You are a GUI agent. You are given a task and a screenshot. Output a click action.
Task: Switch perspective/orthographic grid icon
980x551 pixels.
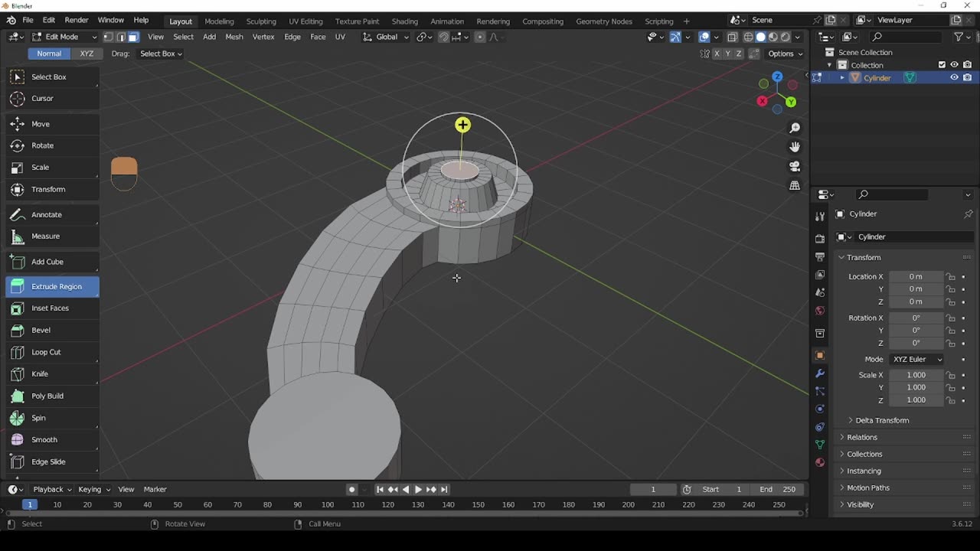pos(795,185)
